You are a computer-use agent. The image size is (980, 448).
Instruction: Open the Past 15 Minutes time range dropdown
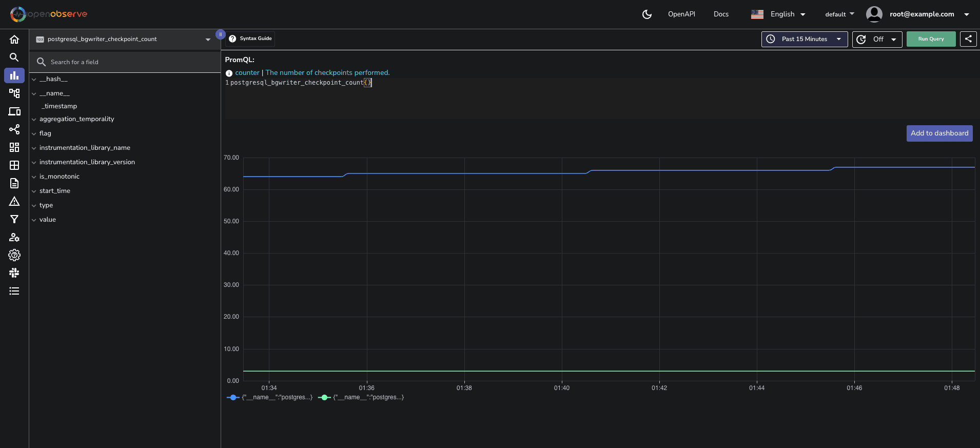click(x=804, y=39)
